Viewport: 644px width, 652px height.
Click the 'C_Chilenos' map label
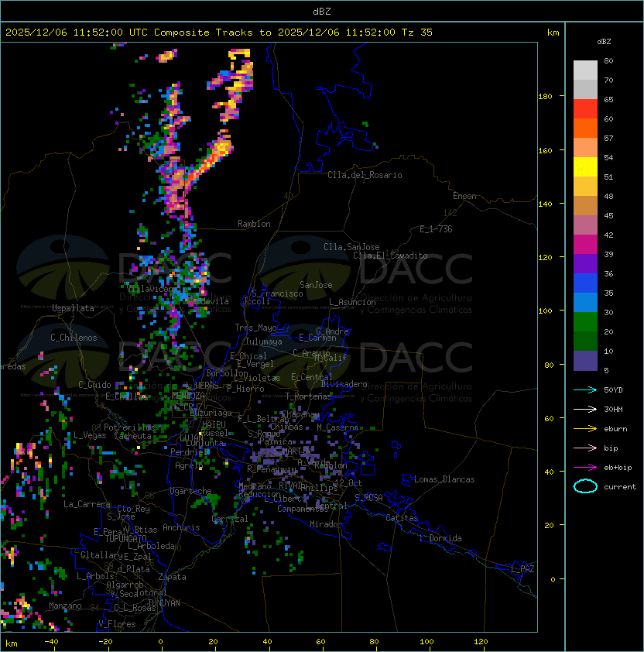pyautogui.click(x=74, y=337)
